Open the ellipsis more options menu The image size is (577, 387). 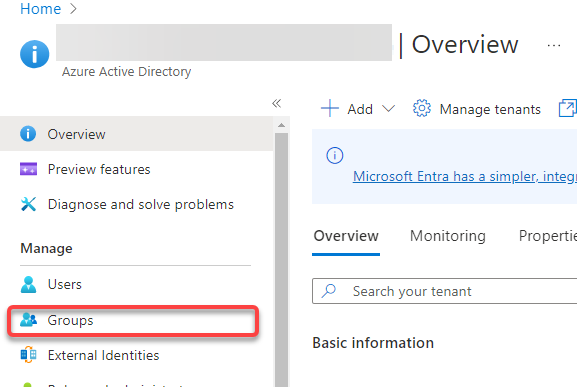tap(553, 46)
